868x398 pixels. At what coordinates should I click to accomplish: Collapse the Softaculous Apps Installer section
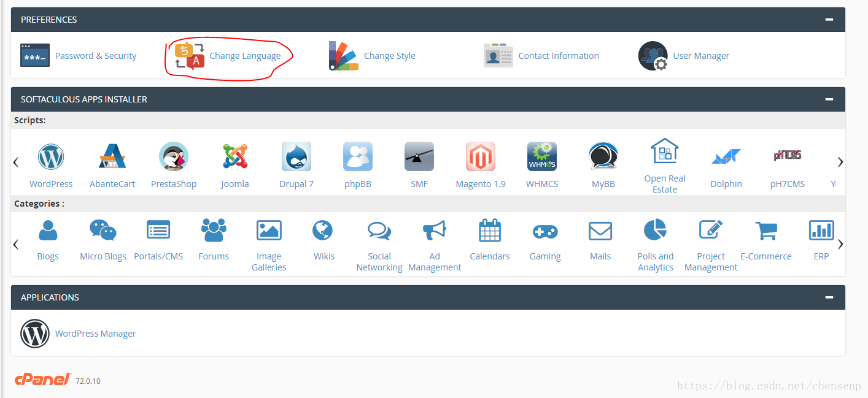pyautogui.click(x=829, y=99)
